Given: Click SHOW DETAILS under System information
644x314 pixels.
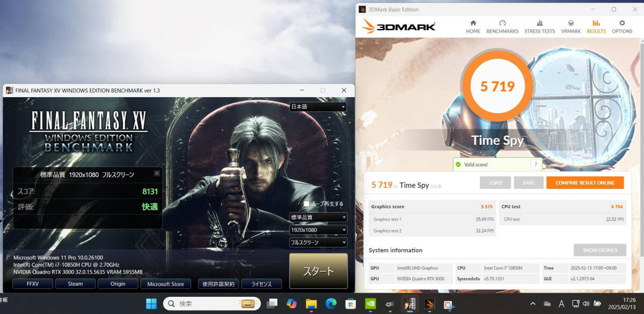Looking at the screenshot, I should pos(600,250).
